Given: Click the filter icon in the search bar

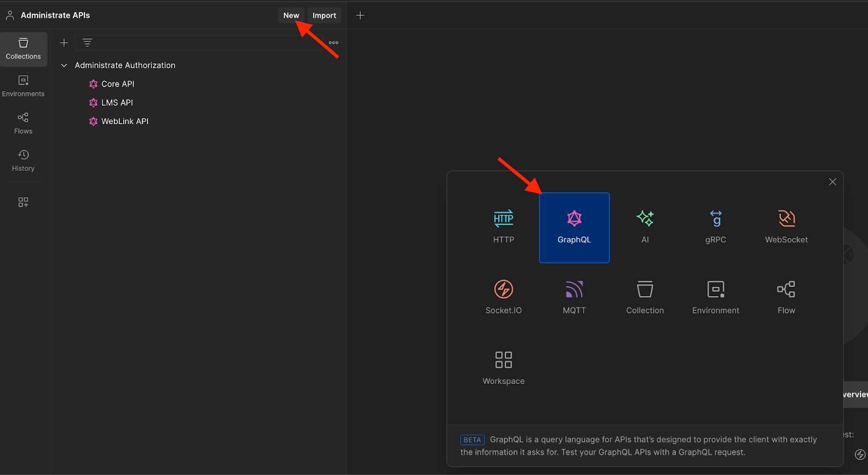Looking at the screenshot, I should (x=87, y=43).
